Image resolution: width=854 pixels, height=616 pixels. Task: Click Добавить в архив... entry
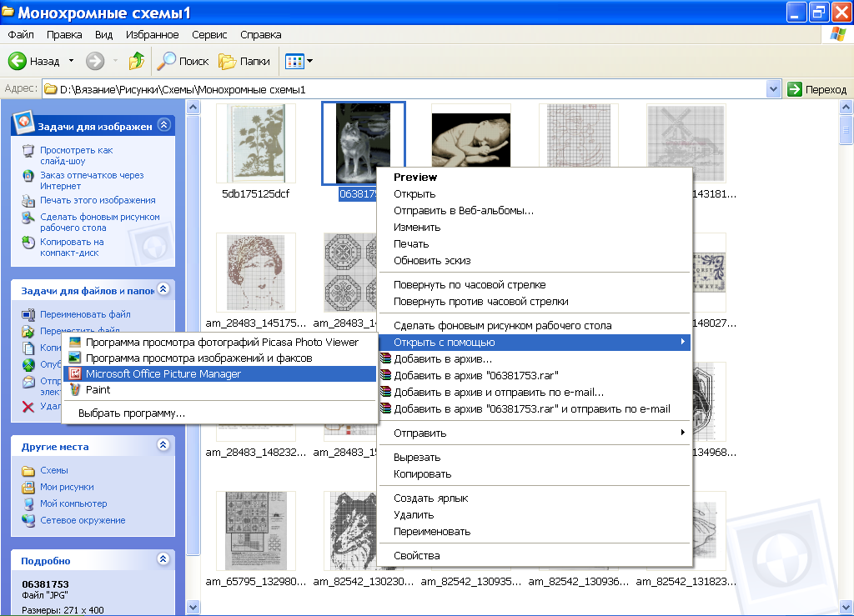535,359
